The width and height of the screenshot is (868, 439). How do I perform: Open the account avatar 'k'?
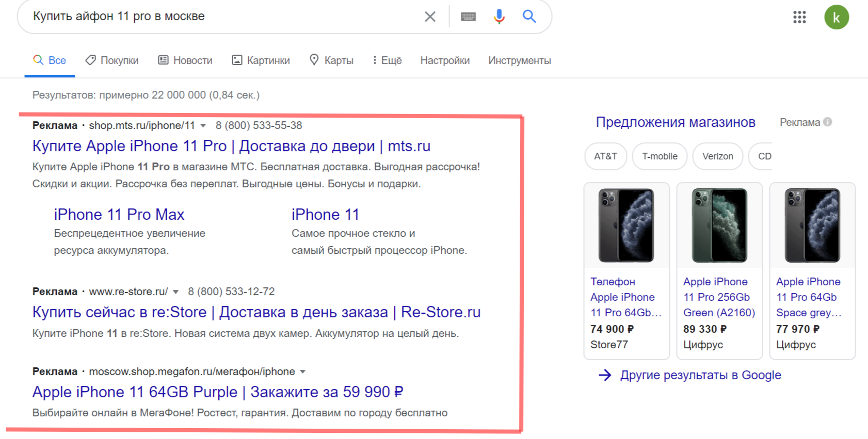[837, 17]
